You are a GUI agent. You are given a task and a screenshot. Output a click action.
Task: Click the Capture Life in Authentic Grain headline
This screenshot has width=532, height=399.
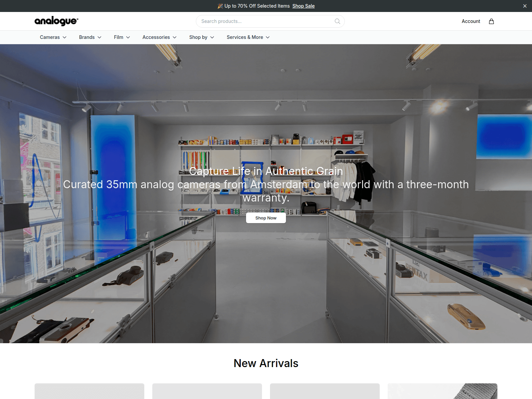(266, 171)
